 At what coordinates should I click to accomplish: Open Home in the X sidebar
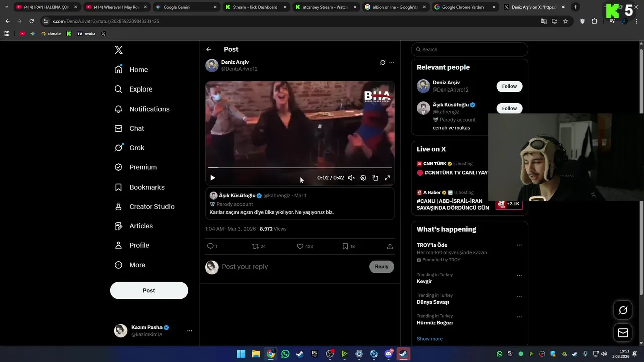[x=131, y=70]
